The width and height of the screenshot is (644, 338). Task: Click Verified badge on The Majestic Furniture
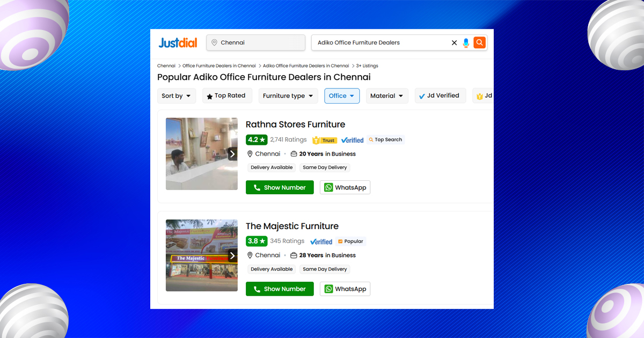(x=321, y=241)
